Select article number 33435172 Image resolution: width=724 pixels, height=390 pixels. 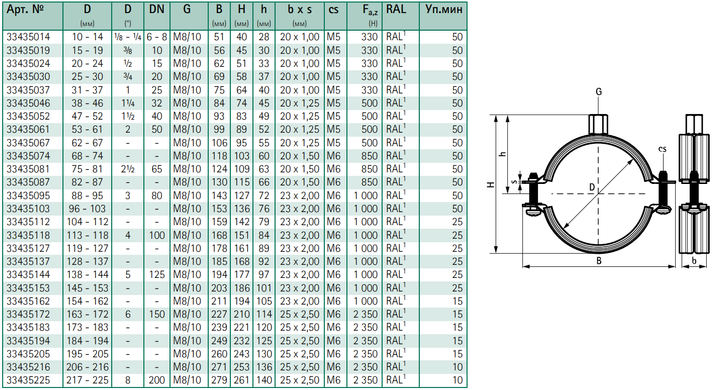(28, 314)
